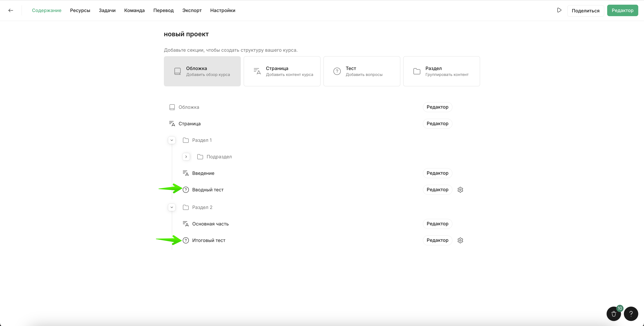644x326 pixels.
Task: Collapse the Раздел 1 section
Action: tap(172, 140)
